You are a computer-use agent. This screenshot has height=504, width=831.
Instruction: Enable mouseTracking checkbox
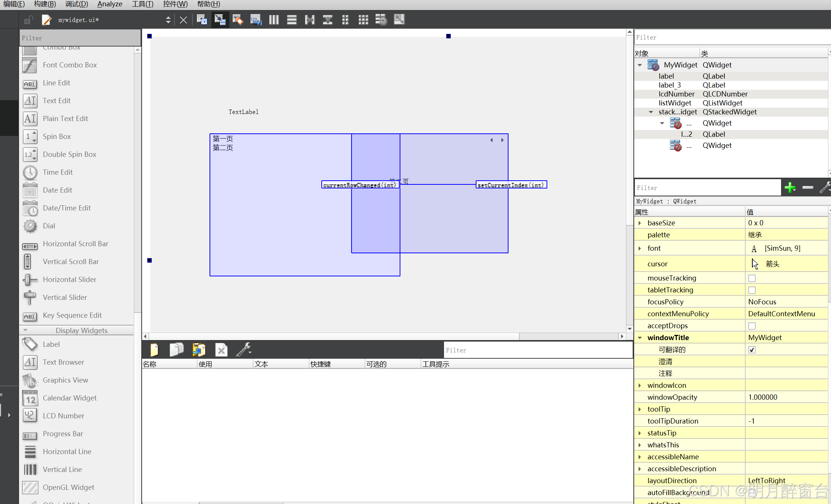click(x=752, y=278)
